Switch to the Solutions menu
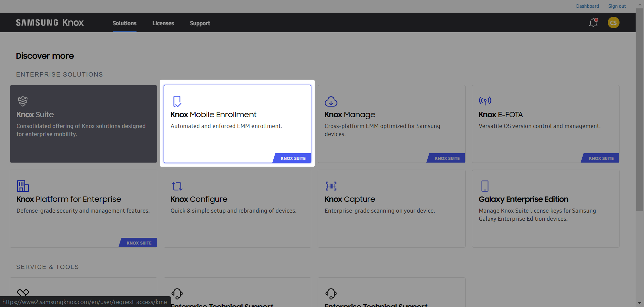 [124, 23]
